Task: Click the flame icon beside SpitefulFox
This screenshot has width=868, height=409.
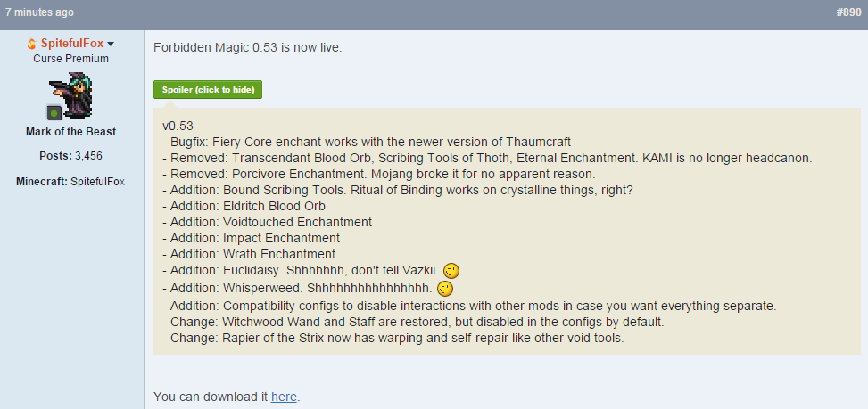Action: click(31, 44)
